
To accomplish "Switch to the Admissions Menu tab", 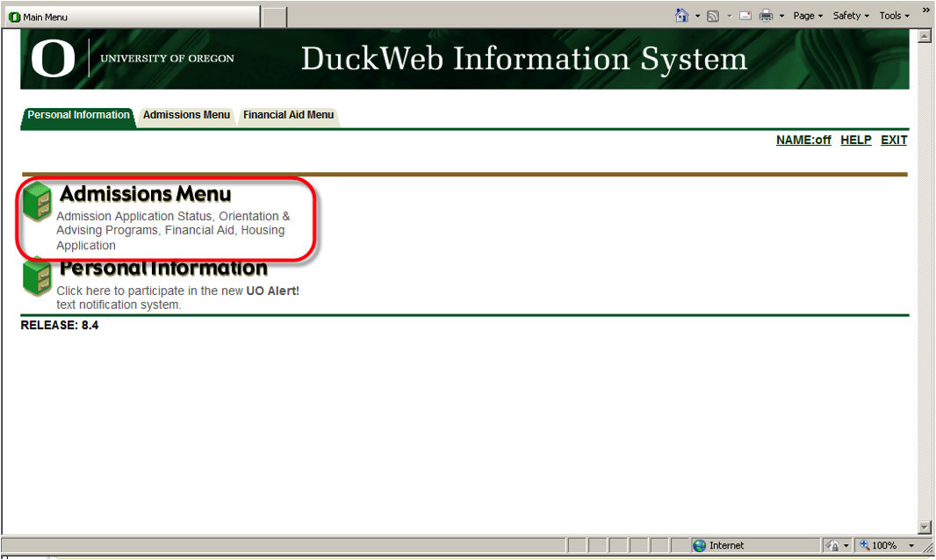I will (186, 115).
